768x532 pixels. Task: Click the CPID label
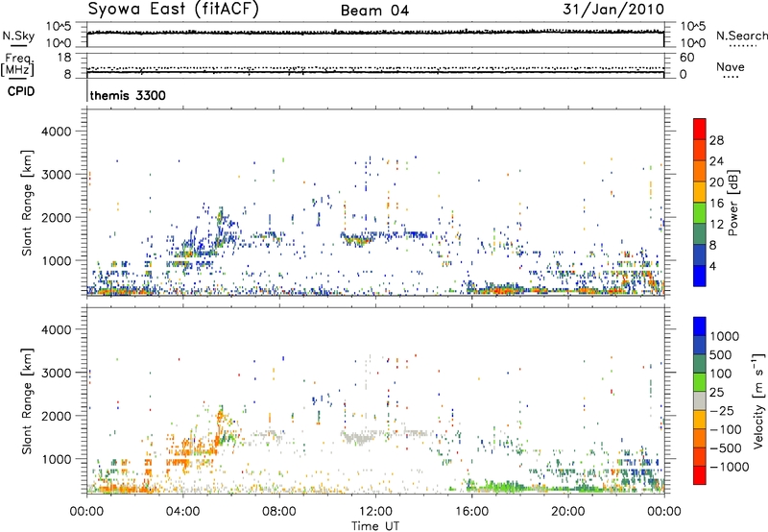(x=21, y=91)
